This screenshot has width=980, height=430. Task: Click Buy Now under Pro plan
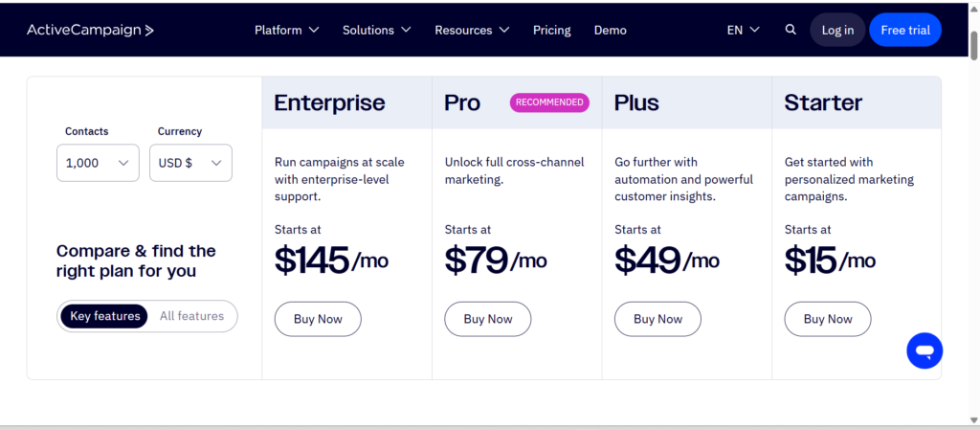click(487, 319)
